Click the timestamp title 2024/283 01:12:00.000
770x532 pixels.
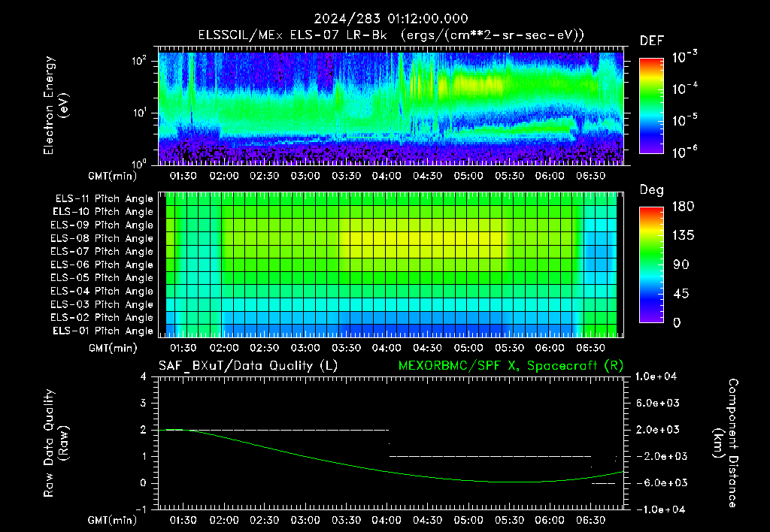coord(391,19)
